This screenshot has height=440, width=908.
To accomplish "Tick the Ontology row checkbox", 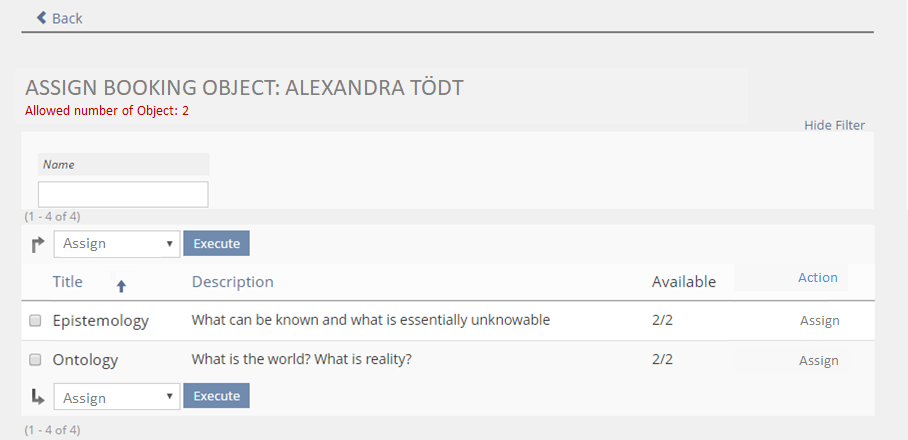I will (x=35, y=360).
